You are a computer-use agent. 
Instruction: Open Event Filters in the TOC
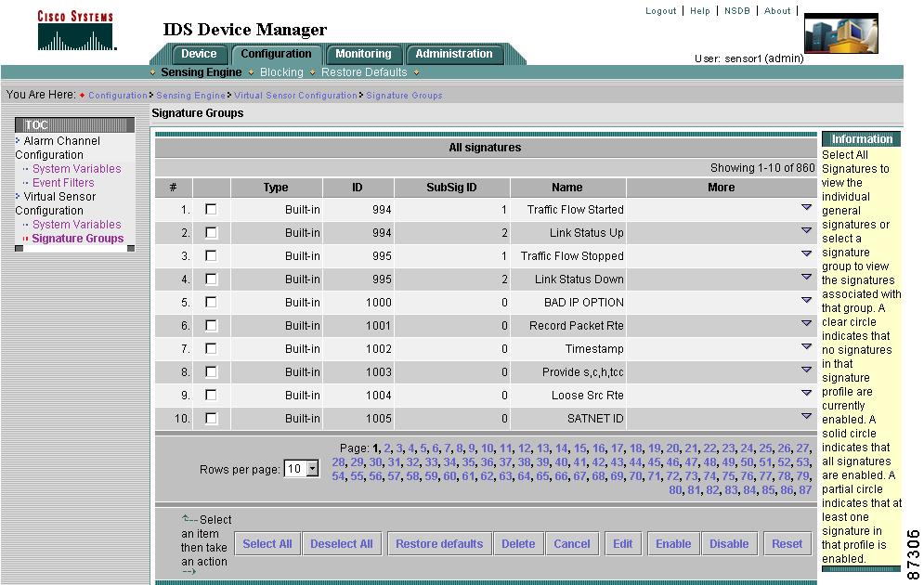coord(63,183)
